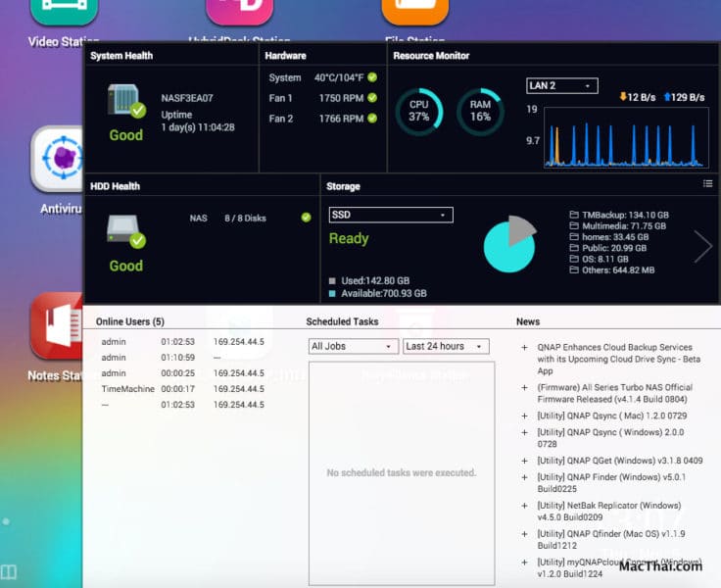Screen dimensions: 721x588
Task: Click the Fan 2 green status check
Action: [x=372, y=119]
